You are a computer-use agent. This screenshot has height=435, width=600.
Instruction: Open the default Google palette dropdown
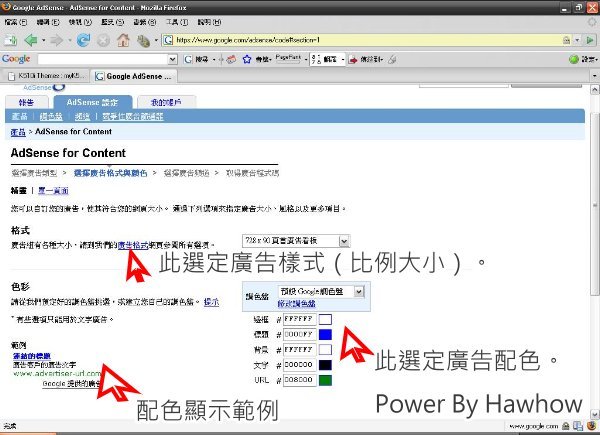click(321, 292)
